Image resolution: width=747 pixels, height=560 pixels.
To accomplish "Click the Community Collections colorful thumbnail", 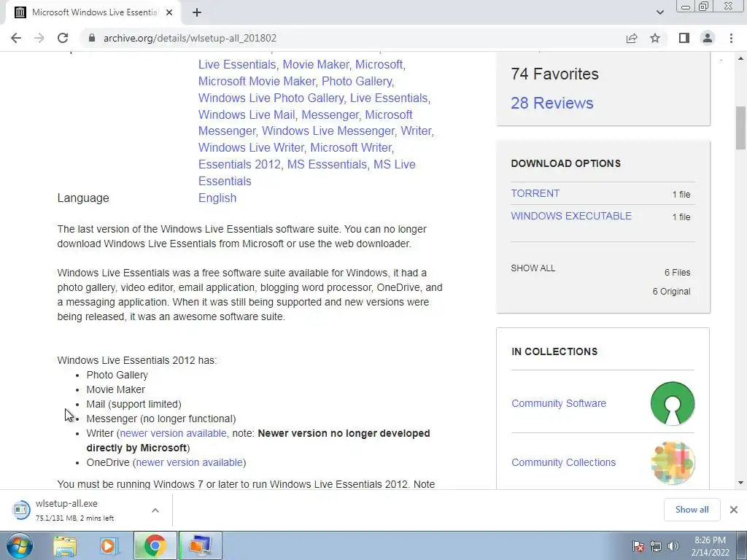I will (x=672, y=463).
